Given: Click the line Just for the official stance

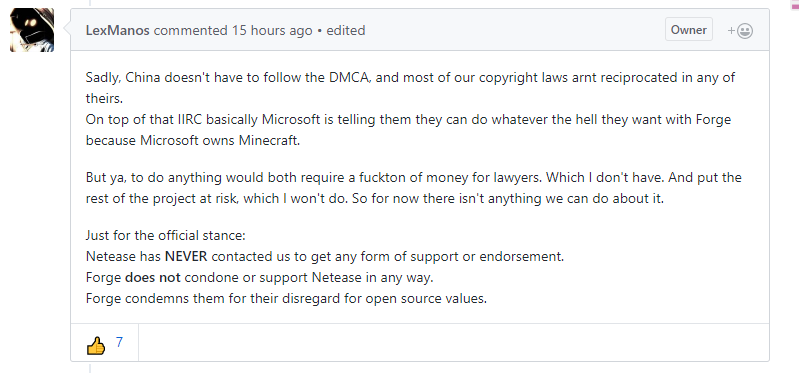Looking at the screenshot, I should tap(166, 235).
